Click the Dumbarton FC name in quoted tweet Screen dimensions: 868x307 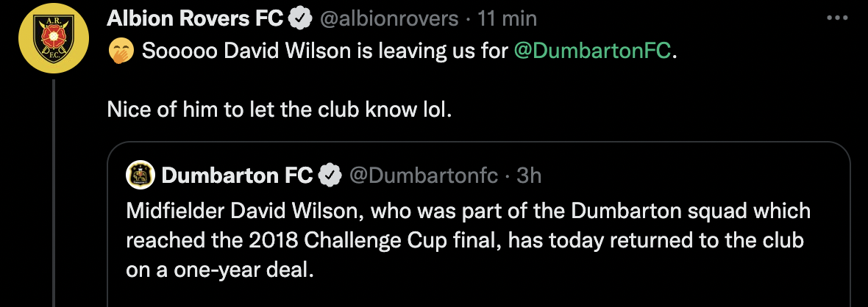coord(237,176)
